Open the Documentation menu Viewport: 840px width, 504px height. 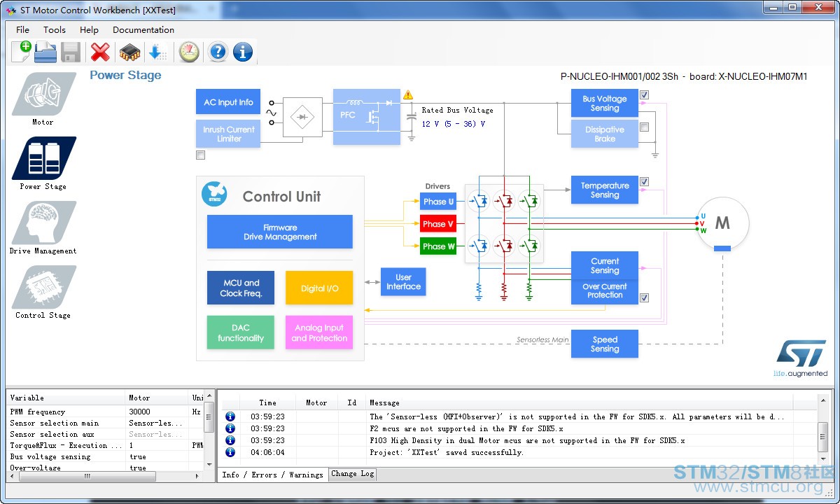click(x=143, y=29)
